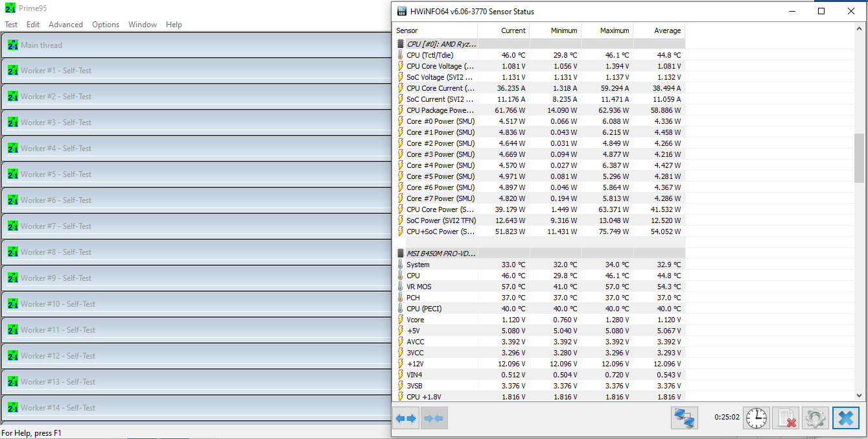Click the 0:25:02 elapsed time display
This screenshot has width=868, height=439.
[727, 418]
